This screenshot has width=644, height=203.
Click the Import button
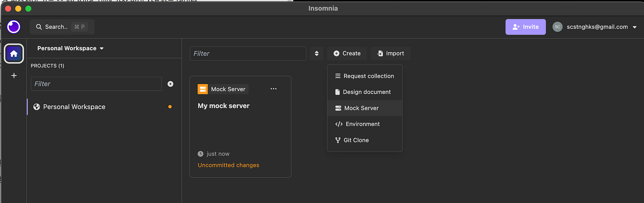[390, 53]
